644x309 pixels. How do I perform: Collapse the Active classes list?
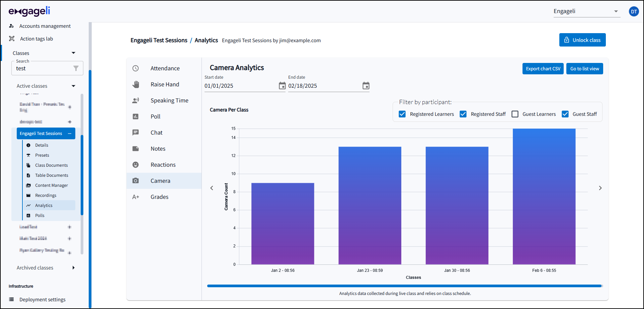tap(74, 86)
